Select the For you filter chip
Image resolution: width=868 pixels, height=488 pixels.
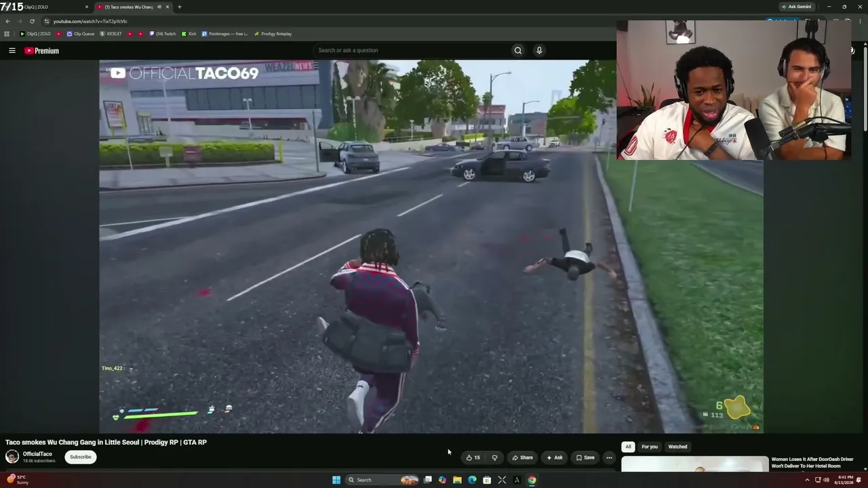tap(650, 447)
